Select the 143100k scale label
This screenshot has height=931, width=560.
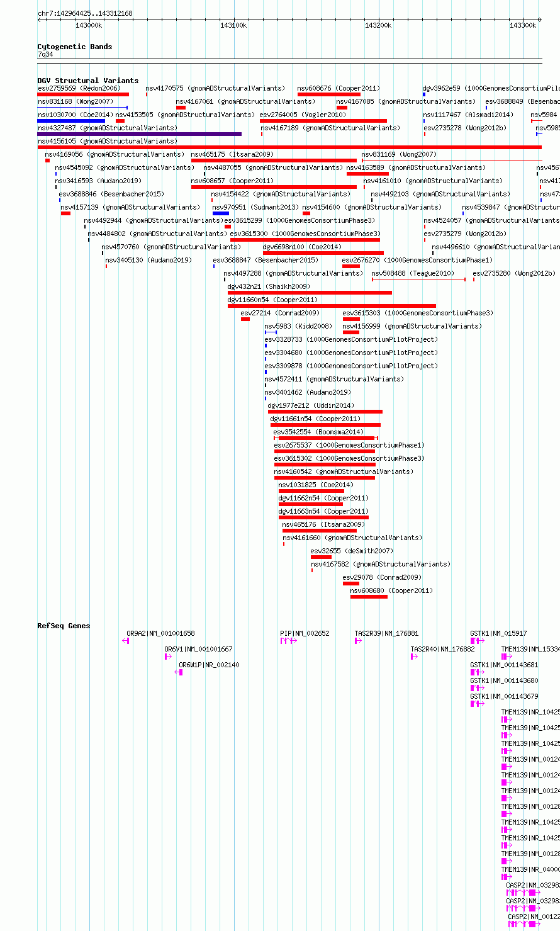(x=233, y=25)
